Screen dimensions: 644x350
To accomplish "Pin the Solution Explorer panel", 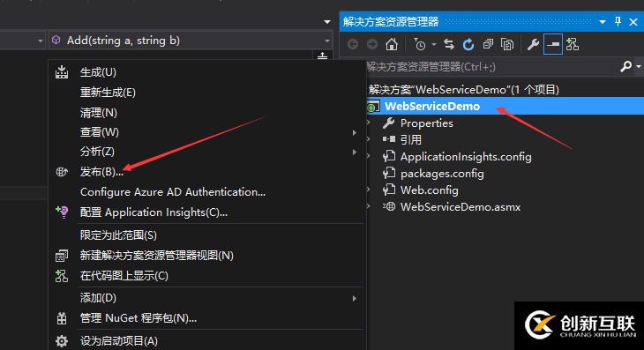I will point(618,21).
